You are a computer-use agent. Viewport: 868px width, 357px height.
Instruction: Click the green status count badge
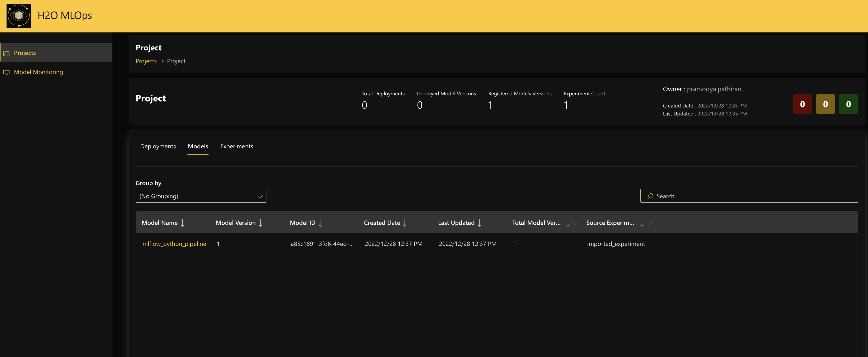click(x=848, y=104)
